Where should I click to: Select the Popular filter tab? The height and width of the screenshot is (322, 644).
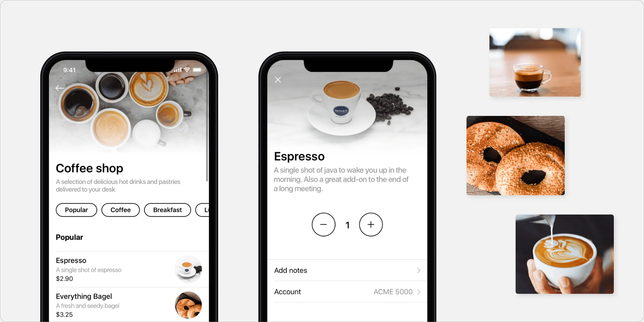(77, 210)
